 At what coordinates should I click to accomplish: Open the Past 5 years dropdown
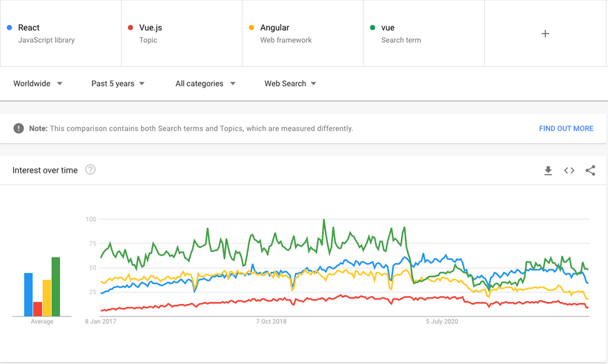[118, 84]
